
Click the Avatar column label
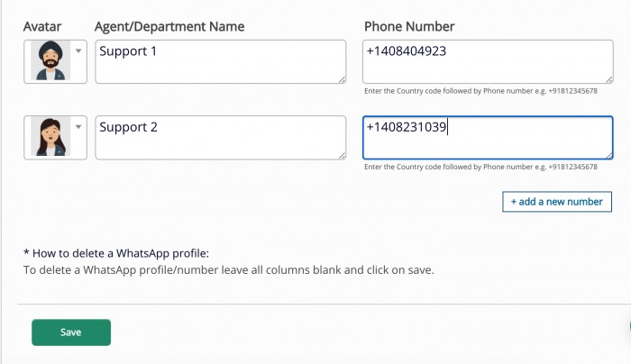tap(42, 26)
